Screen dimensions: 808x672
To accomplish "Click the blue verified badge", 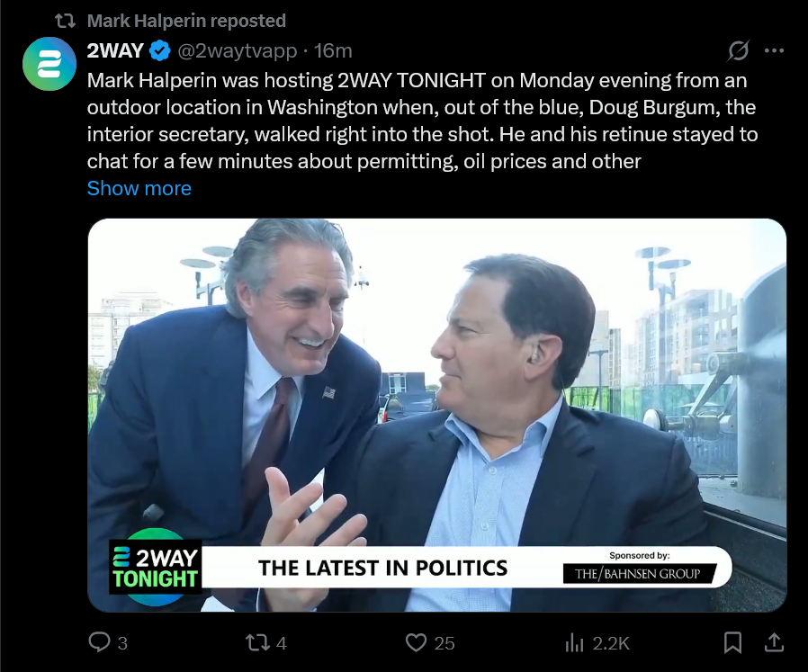I will click(x=161, y=50).
